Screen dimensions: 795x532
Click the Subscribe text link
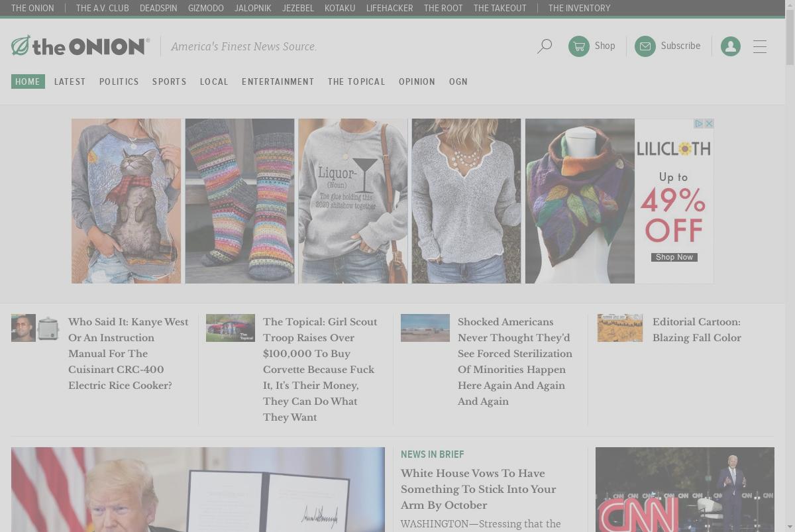[x=680, y=46]
